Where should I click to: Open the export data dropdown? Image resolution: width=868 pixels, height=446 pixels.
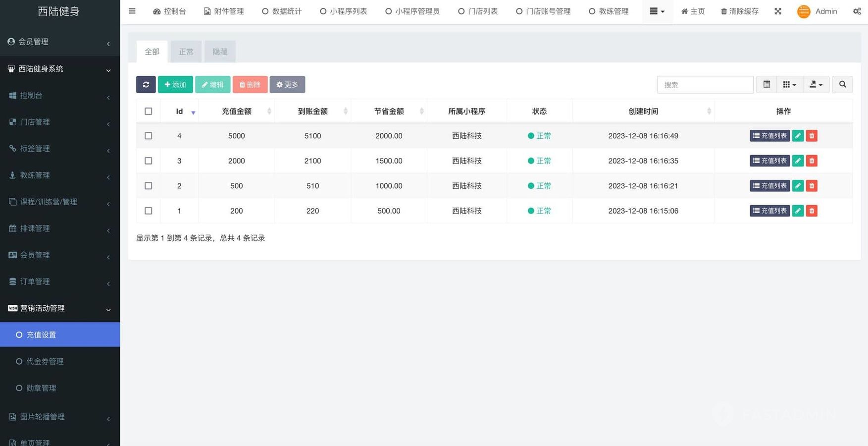[x=816, y=85]
